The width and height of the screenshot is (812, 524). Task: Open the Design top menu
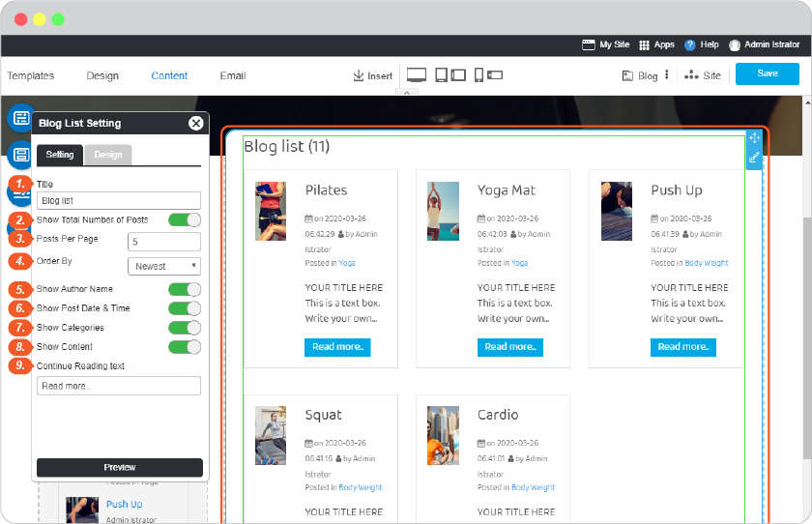pyautogui.click(x=102, y=75)
